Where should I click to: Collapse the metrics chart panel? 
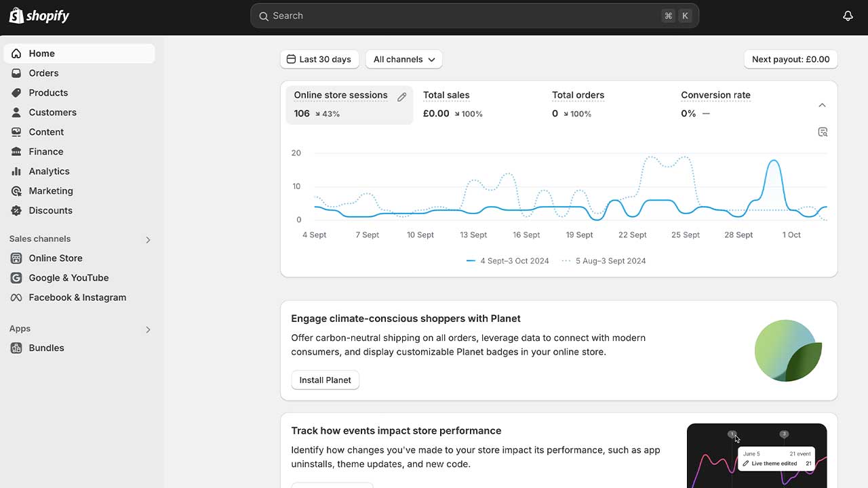[822, 105]
